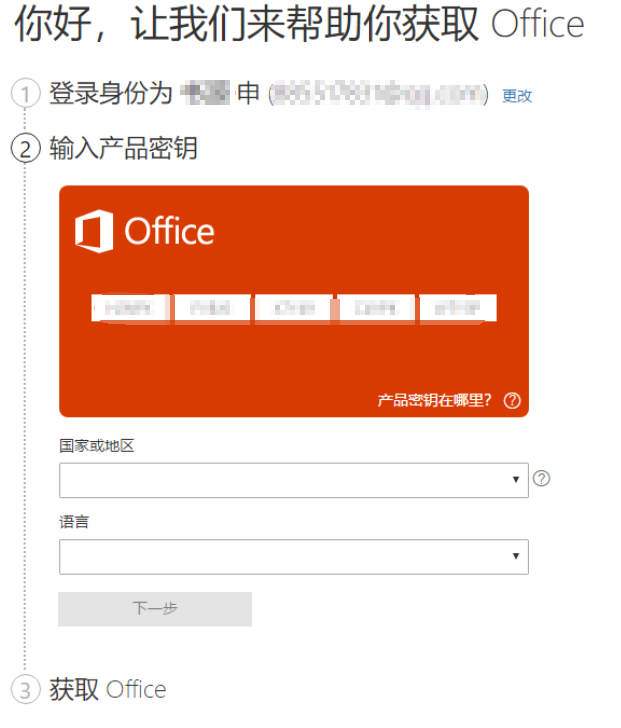The height and width of the screenshot is (728, 621).
Task: Expand the 国家或地区 dropdown
Action: click(x=293, y=480)
